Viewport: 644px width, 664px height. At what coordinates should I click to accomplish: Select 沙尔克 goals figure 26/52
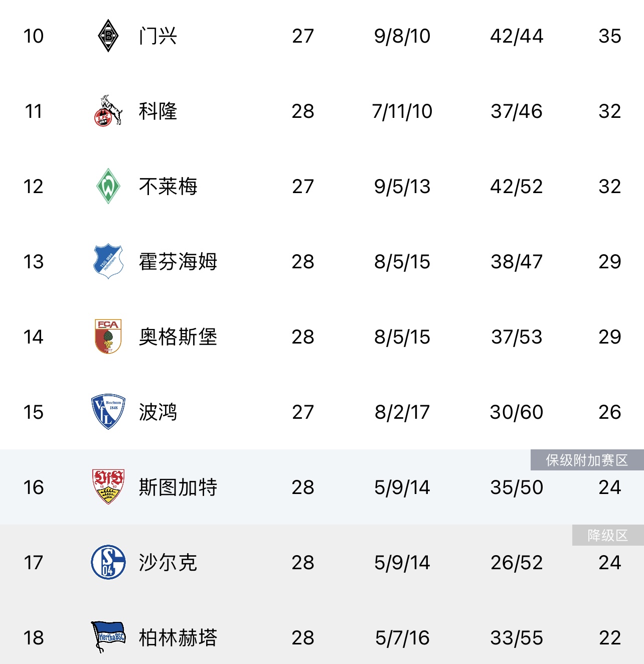pyautogui.click(x=517, y=563)
